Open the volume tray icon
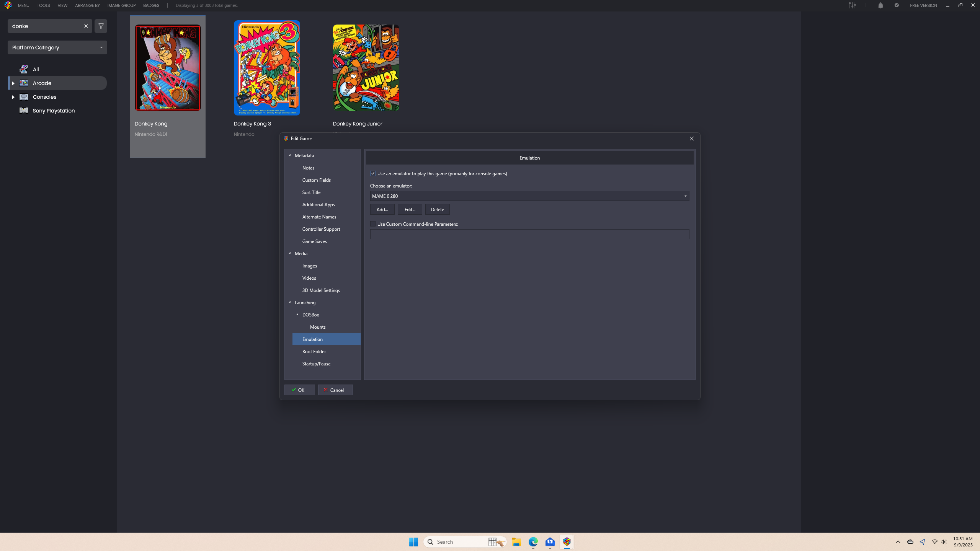The image size is (980, 551). (943, 542)
